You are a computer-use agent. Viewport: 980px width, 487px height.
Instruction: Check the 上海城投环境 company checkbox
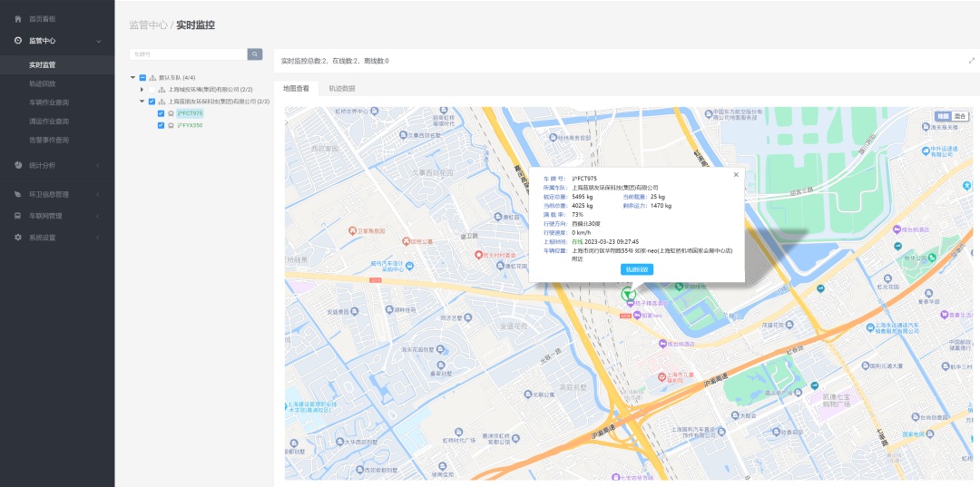point(152,90)
